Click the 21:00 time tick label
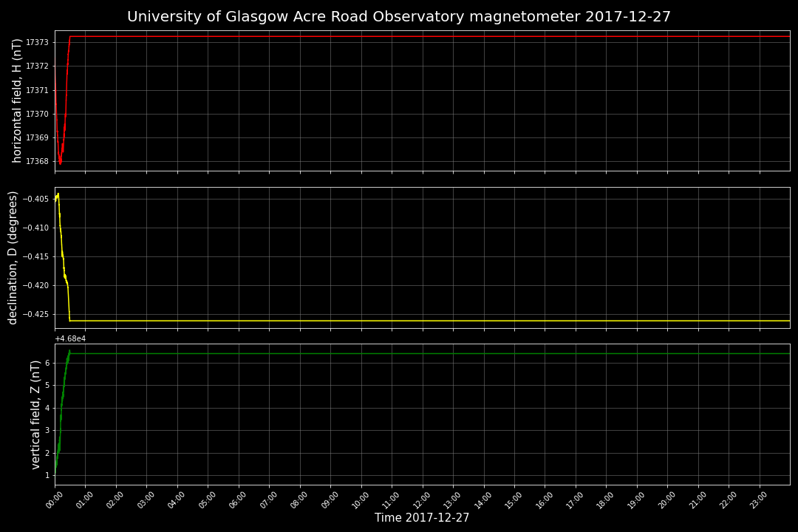798x532 pixels. pyautogui.click(x=698, y=500)
